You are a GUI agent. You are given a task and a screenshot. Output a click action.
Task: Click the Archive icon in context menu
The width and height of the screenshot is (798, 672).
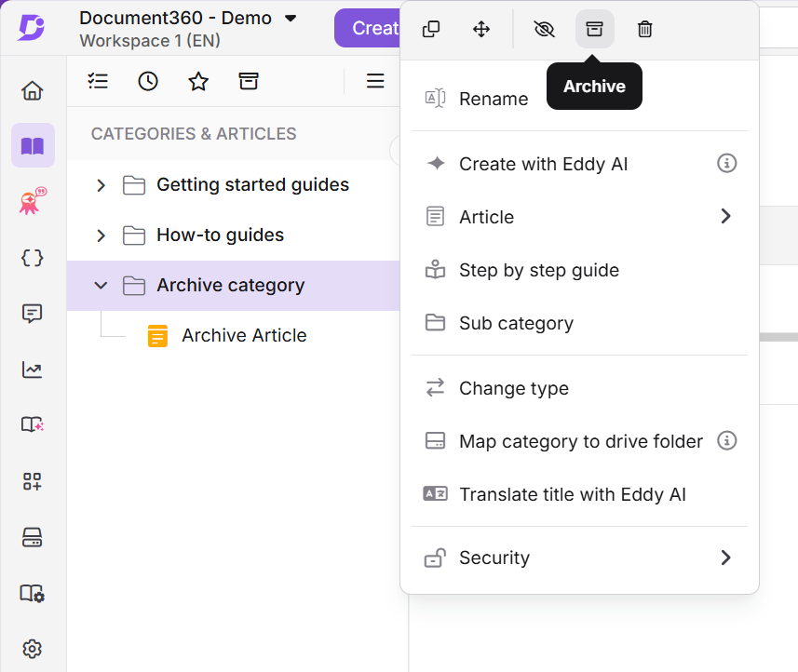594,29
